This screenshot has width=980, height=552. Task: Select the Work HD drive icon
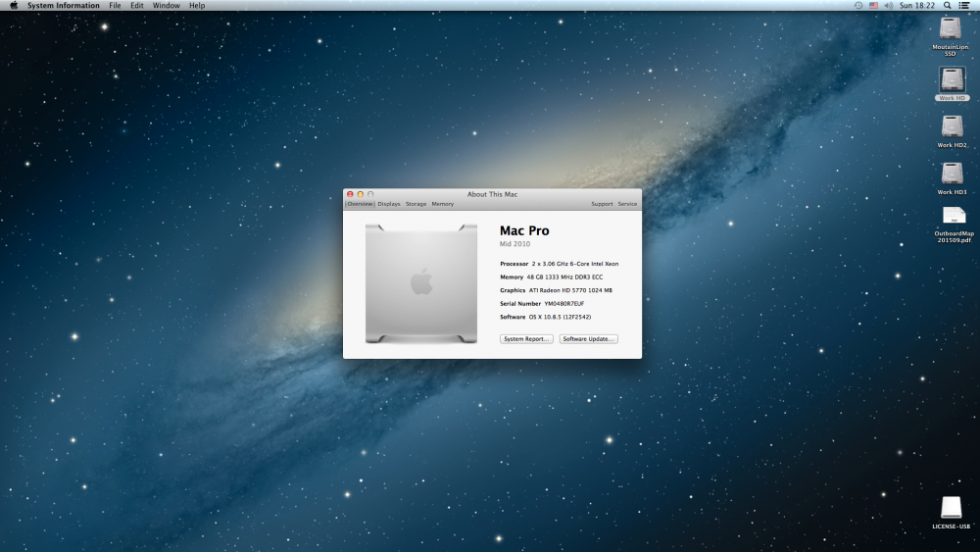click(x=952, y=80)
